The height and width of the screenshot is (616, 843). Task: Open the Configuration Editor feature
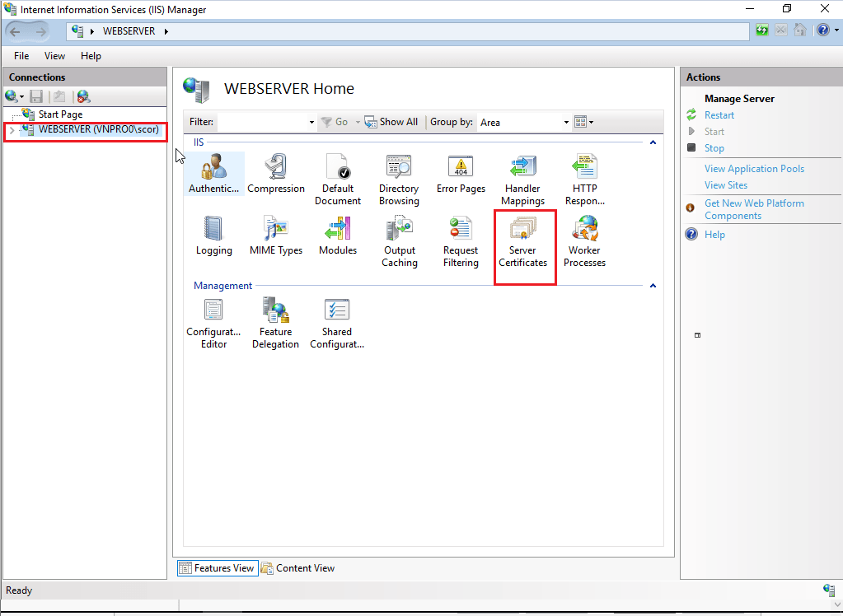(213, 323)
